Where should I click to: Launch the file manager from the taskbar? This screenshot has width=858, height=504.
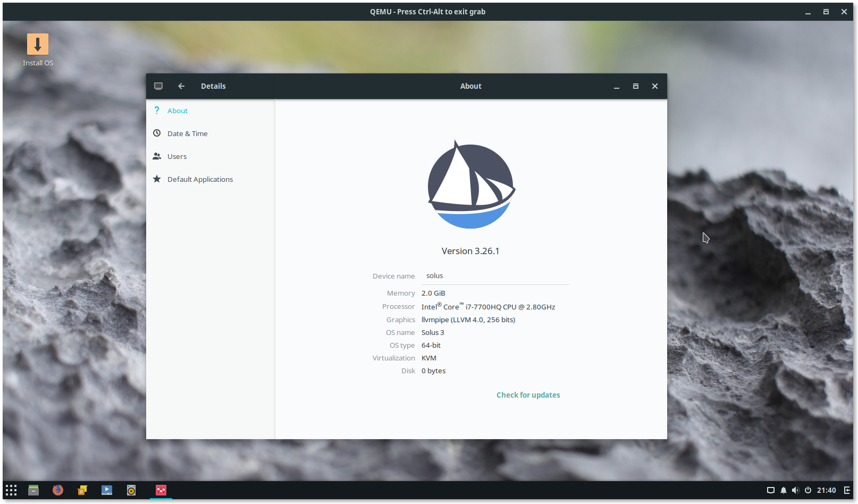pos(33,490)
